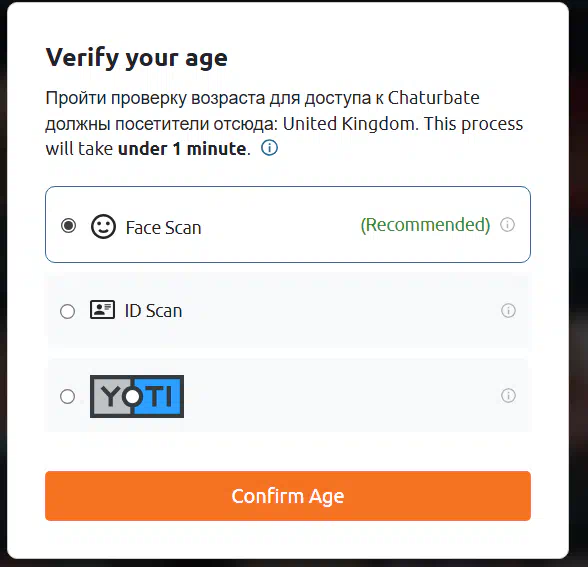Confirm Age with the orange button
Screen dimensions: 588x567
pyautogui.click(x=288, y=496)
